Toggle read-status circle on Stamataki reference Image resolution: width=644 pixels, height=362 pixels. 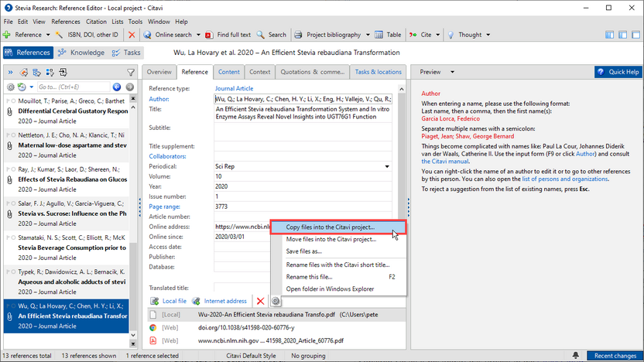pyautogui.click(x=14, y=237)
